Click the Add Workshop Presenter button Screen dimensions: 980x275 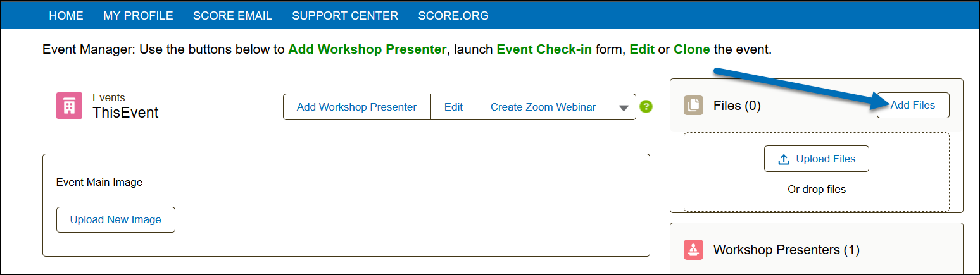pos(356,107)
